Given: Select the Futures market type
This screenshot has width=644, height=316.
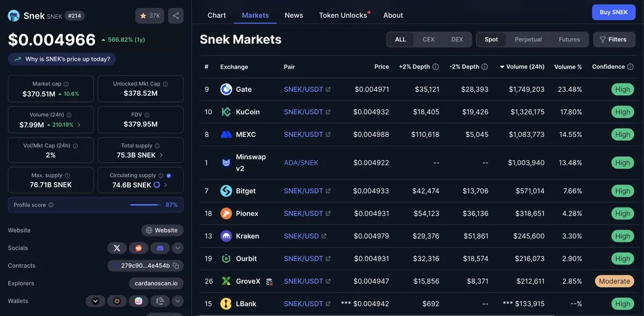Looking at the screenshot, I should 569,39.
